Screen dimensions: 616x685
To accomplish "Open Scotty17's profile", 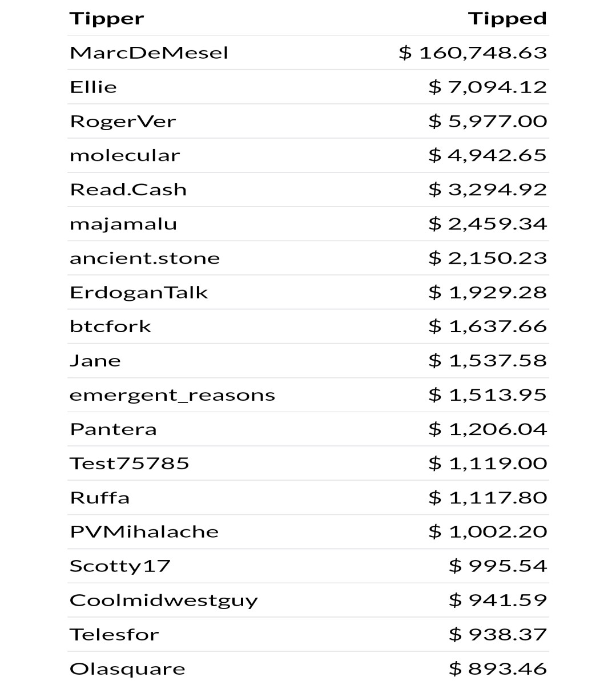I will 120,566.
